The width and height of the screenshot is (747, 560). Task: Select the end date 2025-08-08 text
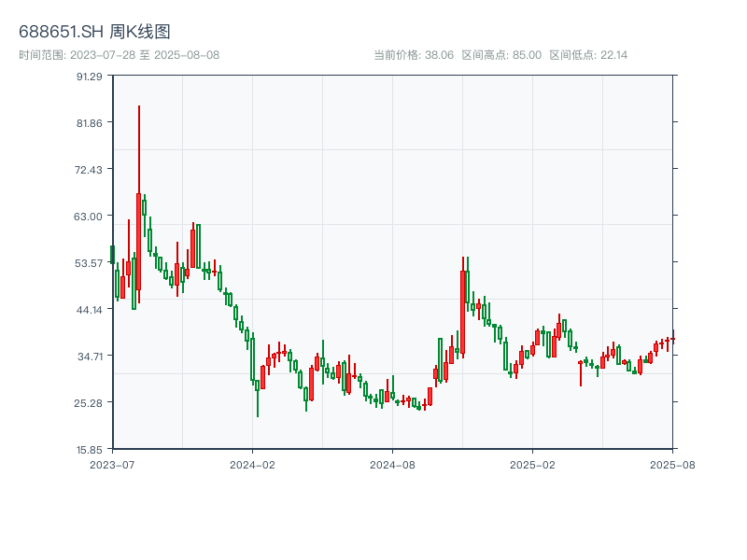click(x=190, y=53)
